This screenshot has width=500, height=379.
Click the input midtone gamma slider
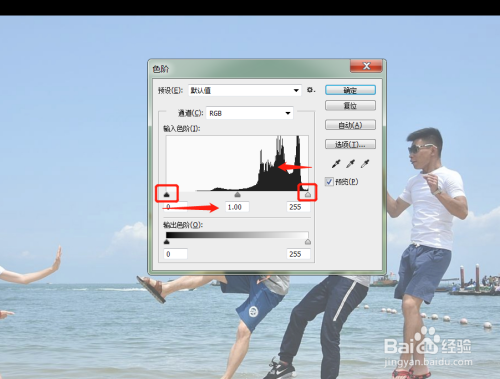[237, 194]
